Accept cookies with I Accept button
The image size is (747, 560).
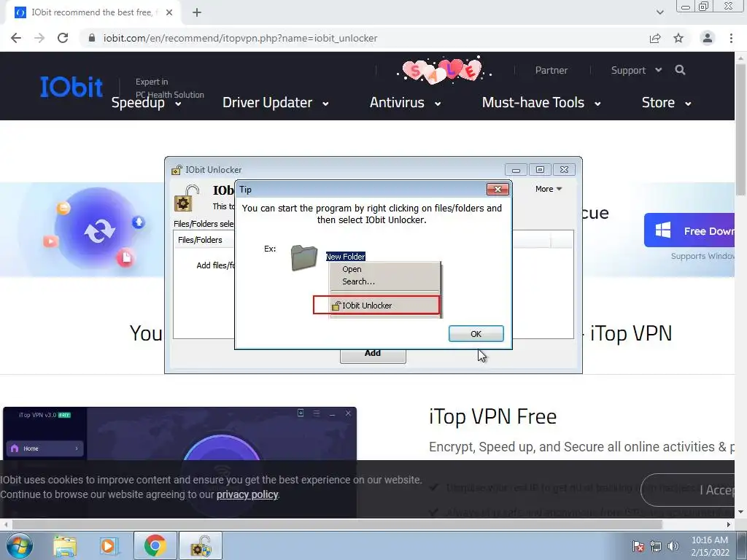pos(688,490)
